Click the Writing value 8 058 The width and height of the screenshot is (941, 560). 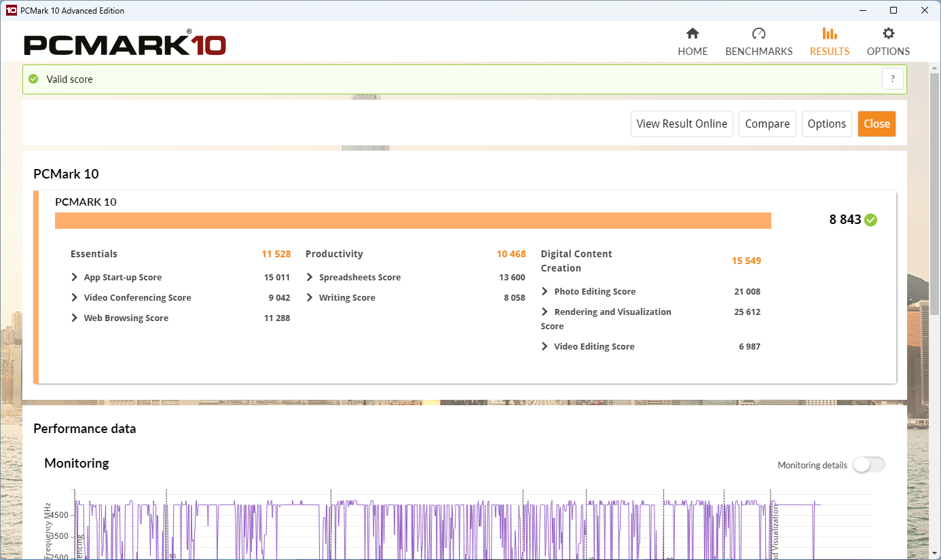pos(515,297)
